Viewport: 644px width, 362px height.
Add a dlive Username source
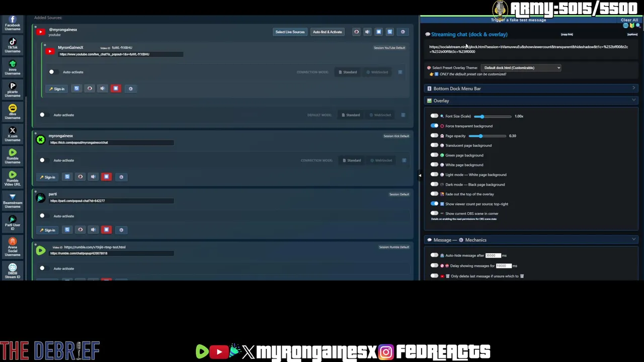pyautogui.click(x=13, y=112)
